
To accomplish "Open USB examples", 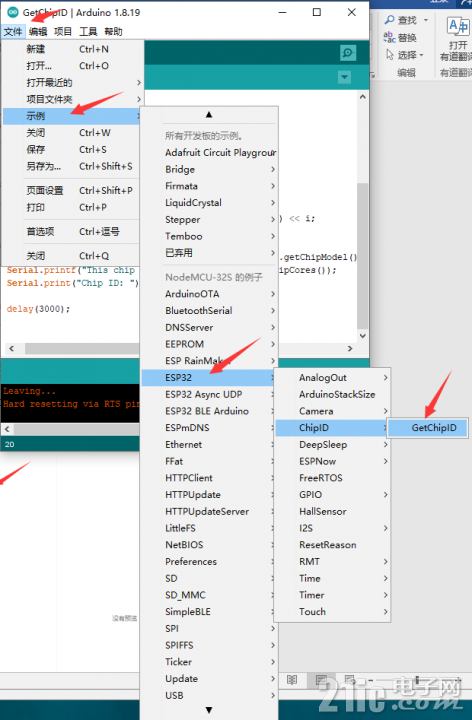I will point(209,695).
